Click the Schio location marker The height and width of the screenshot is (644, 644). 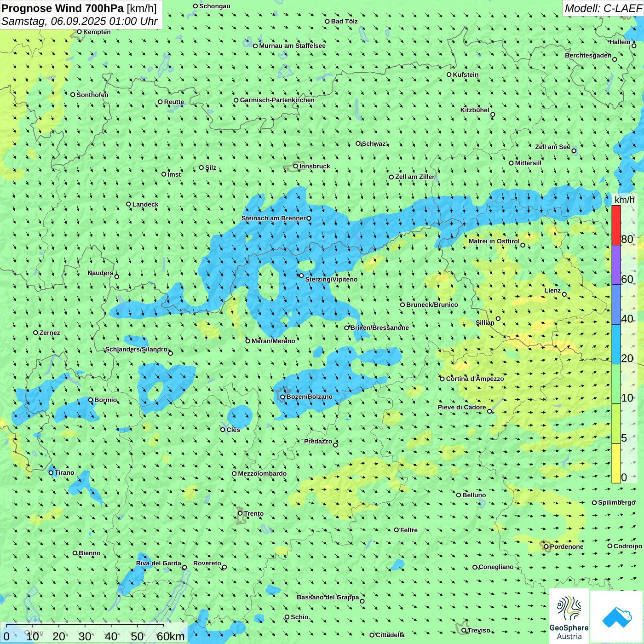coord(287,617)
